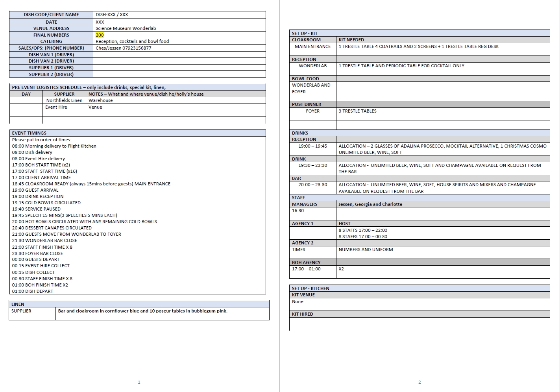Click the empty SUPPLIER 2 (DRIVER) value cell
The height and width of the screenshot is (392, 560).
point(179,74)
